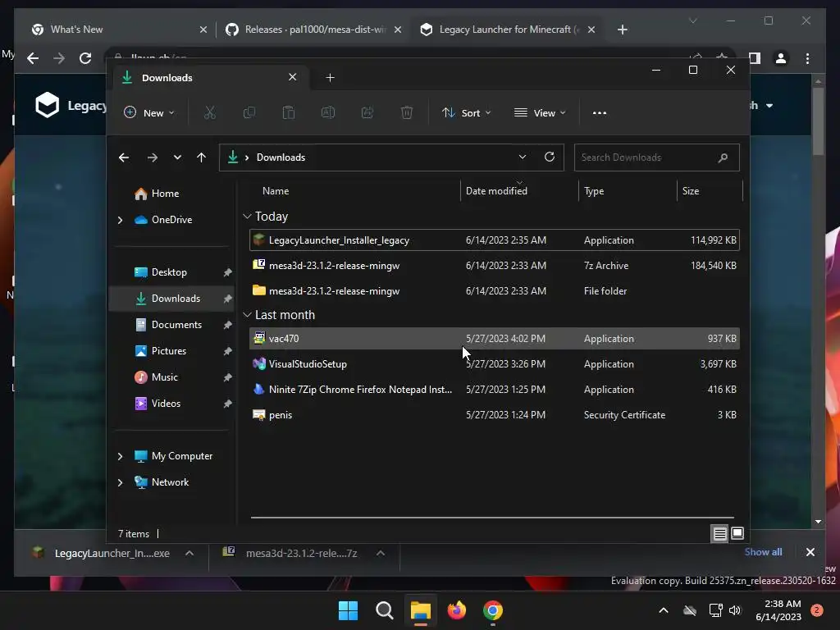Click Show all downloads link
The width and height of the screenshot is (840, 630).
coord(763,552)
